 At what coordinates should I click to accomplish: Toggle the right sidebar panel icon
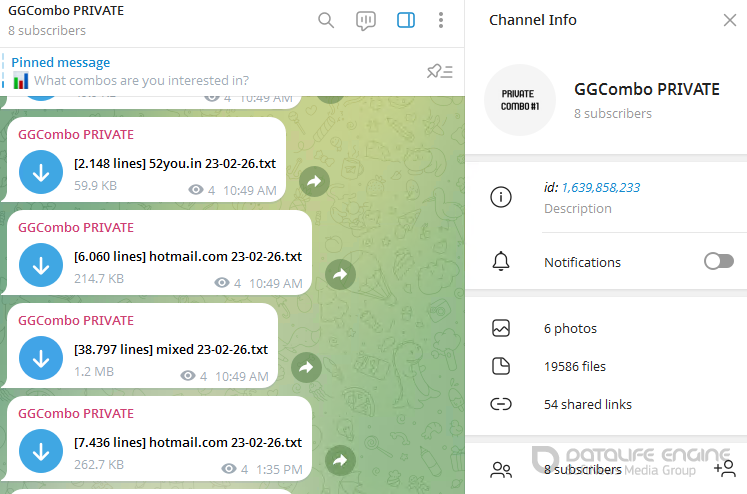pos(406,20)
